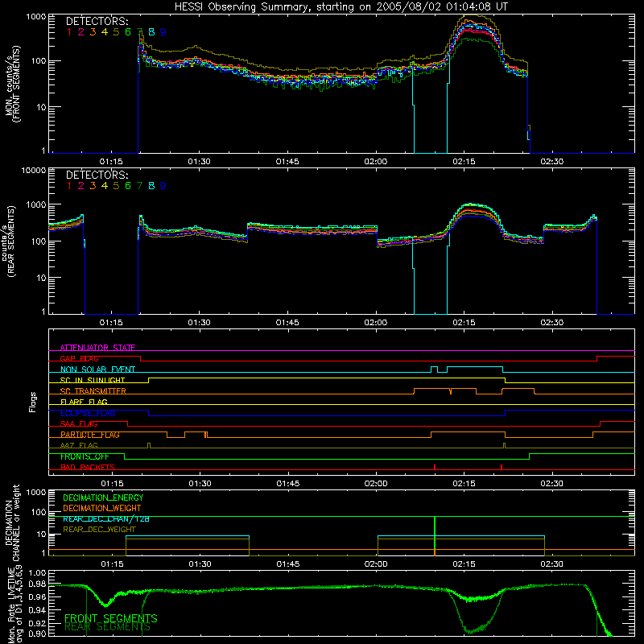Click the 0.94 tick on livetime axis
The image size is (644, 644).
click(37, 609)
